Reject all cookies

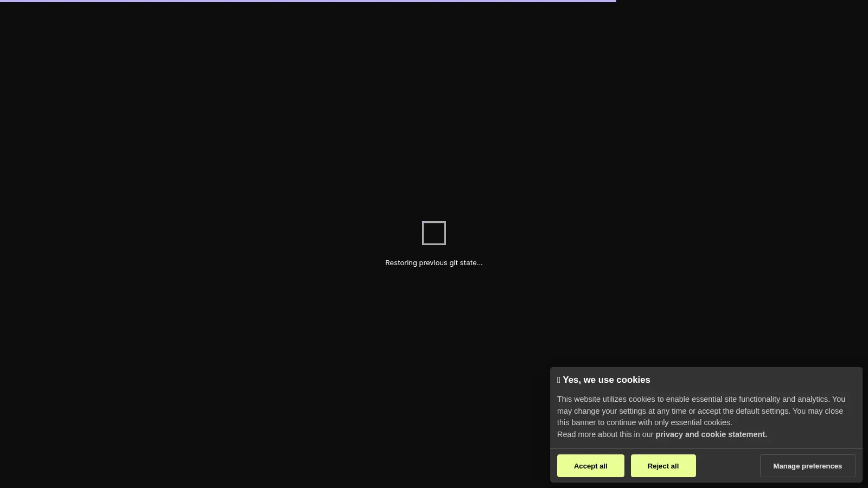pyautogui.click(x=663, y=466)
